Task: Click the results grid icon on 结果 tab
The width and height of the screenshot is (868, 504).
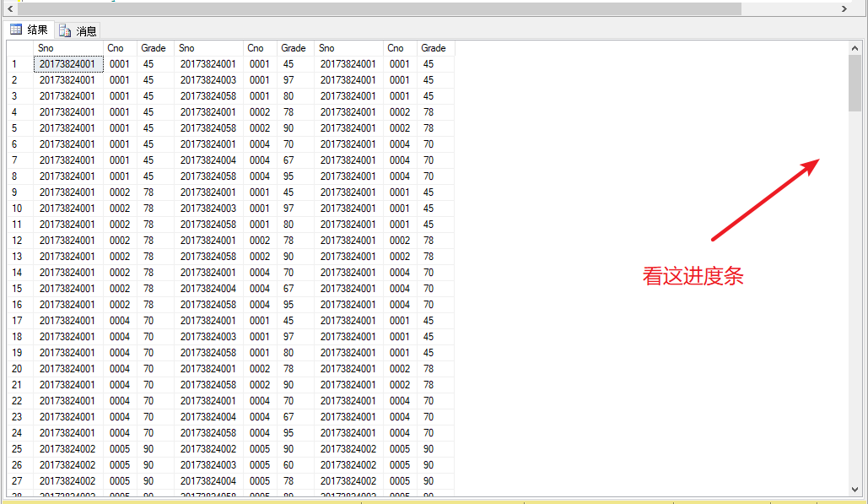Action: click(x=16, y=30)
